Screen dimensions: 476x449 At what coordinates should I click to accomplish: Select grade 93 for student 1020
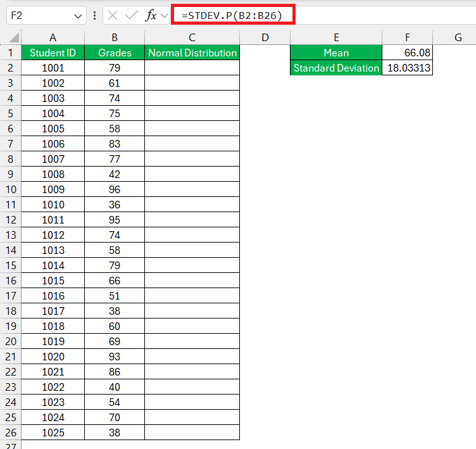115,357
